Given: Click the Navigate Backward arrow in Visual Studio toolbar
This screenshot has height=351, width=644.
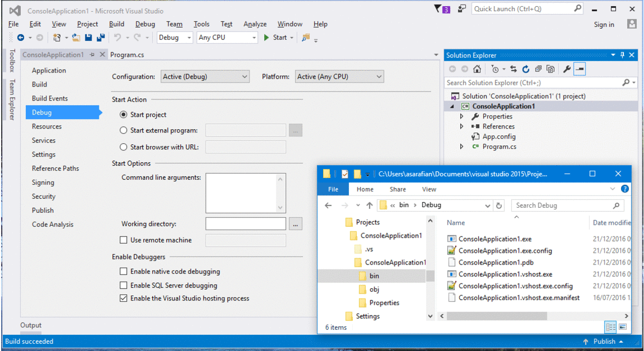Looking at the screenshot, I should tap(21, 38).
